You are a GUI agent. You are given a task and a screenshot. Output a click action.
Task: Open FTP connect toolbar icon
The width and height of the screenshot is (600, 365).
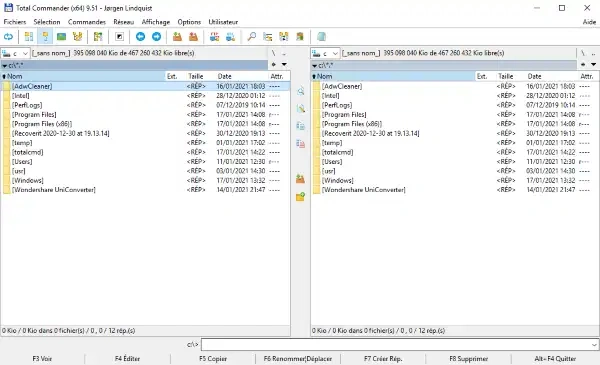click(215, 37)
